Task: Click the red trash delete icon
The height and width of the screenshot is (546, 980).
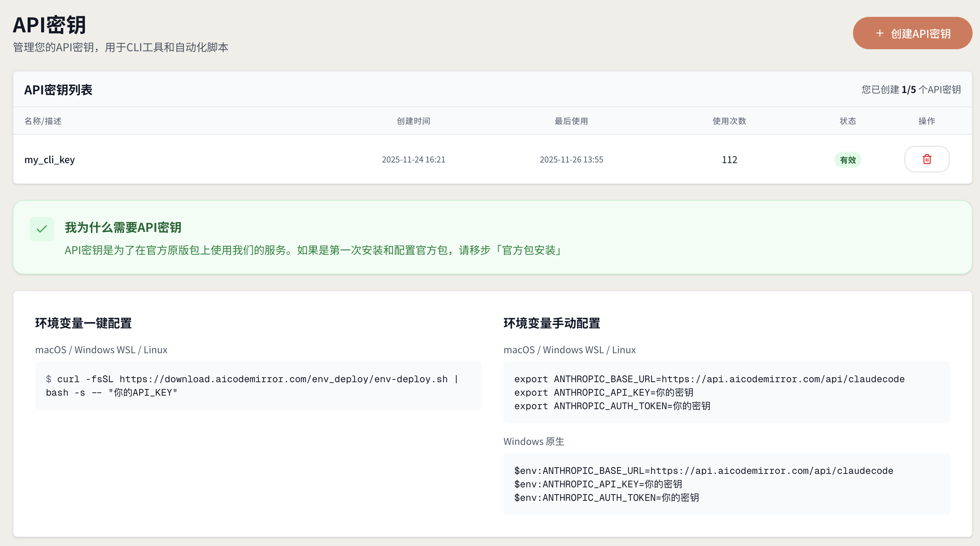Action: [927, 159]
